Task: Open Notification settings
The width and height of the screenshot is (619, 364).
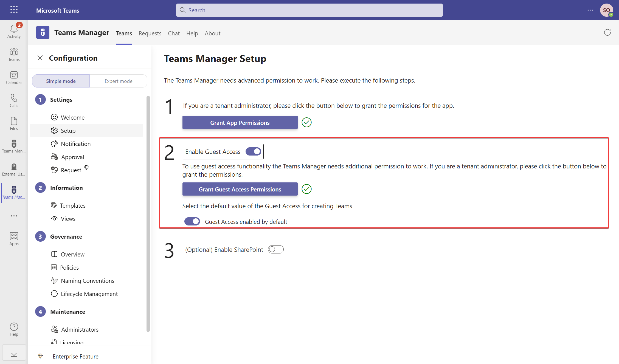Action: [86, 144]
